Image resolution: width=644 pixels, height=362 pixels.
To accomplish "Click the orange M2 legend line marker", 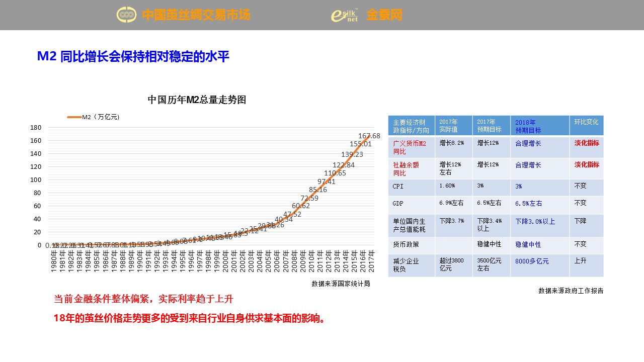I will (74, 117).
